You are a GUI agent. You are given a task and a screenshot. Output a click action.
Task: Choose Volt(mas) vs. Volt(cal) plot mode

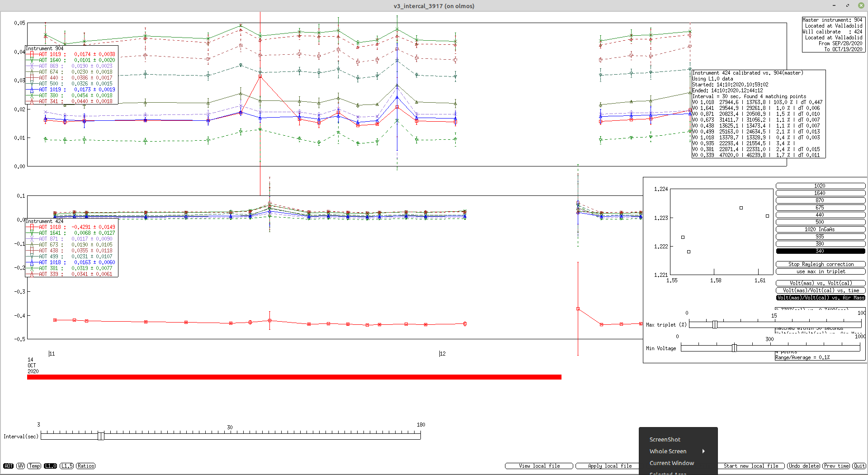(821, 283)
